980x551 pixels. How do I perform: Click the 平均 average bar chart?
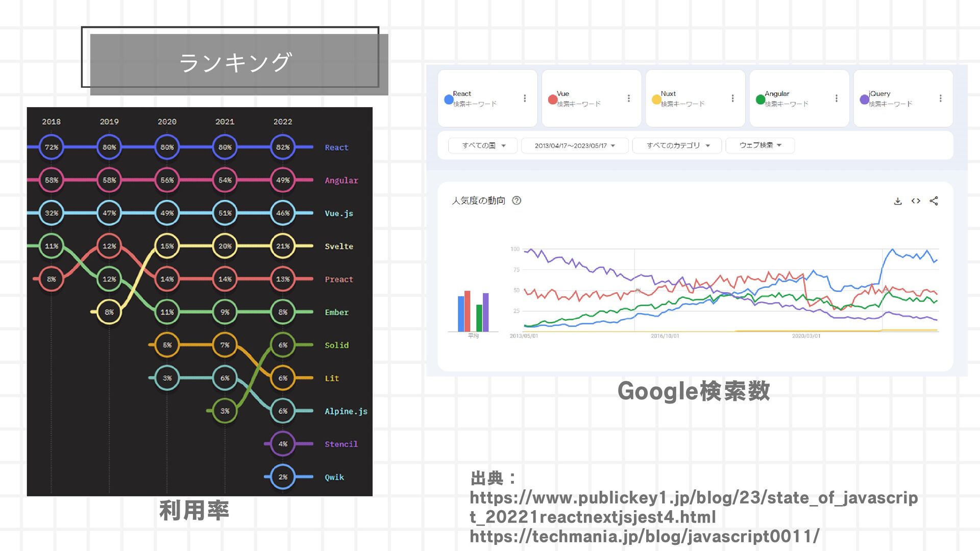473,312
